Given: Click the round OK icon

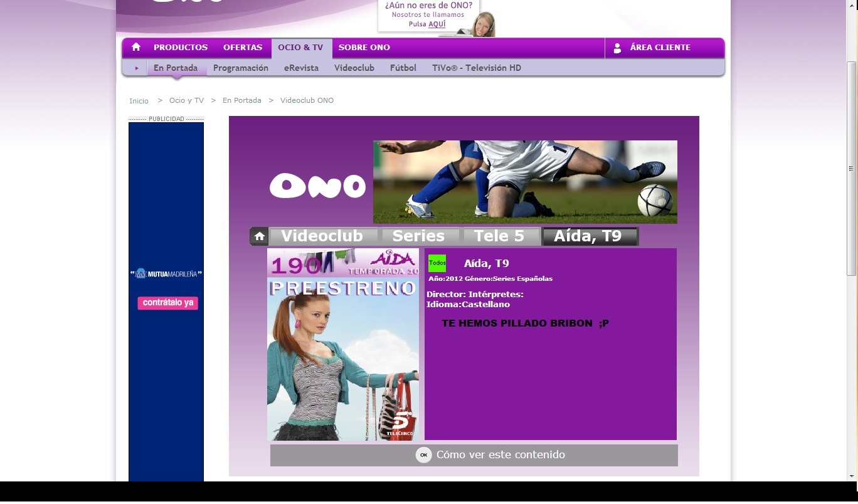Looking at the screenshot, I should [424, 455].
